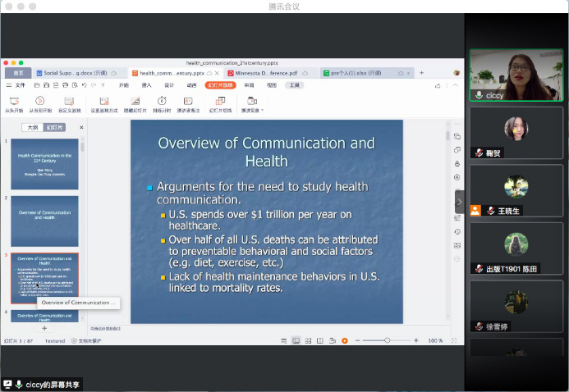569x392 pixels.
Task: Open the 文件 file menu
Action: pos(20,85)
